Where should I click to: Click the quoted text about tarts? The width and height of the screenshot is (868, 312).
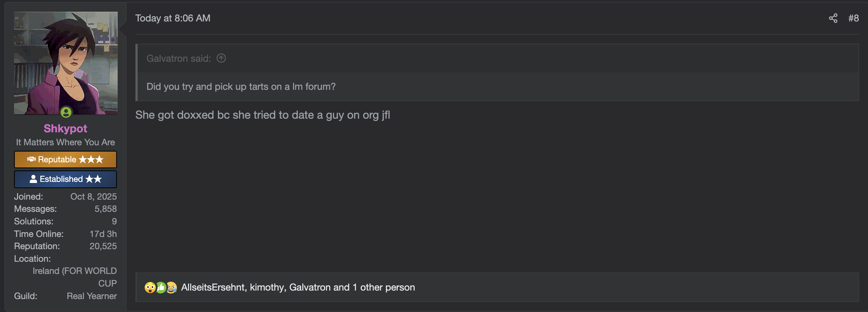pos(241,87)
